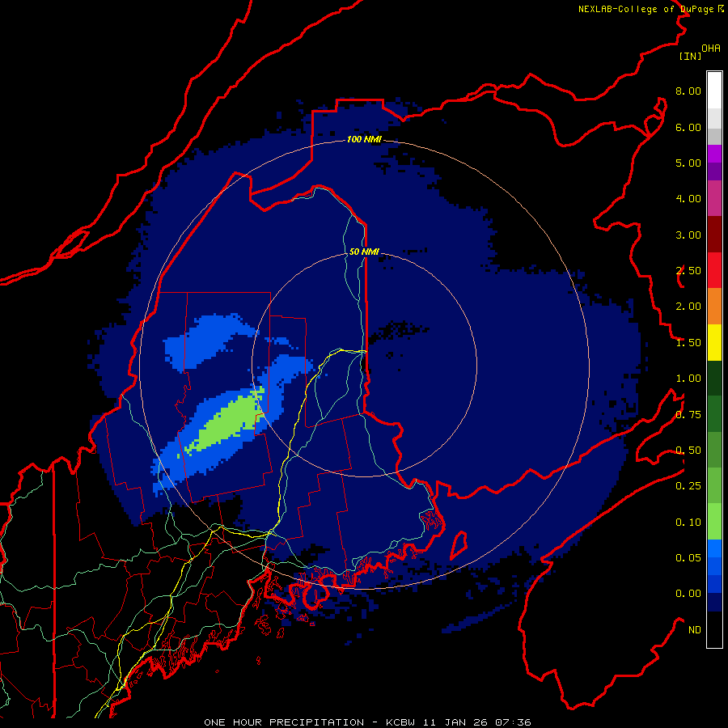
Task: Click the 0.10 legend value
Action: click(x=688, y=523)
